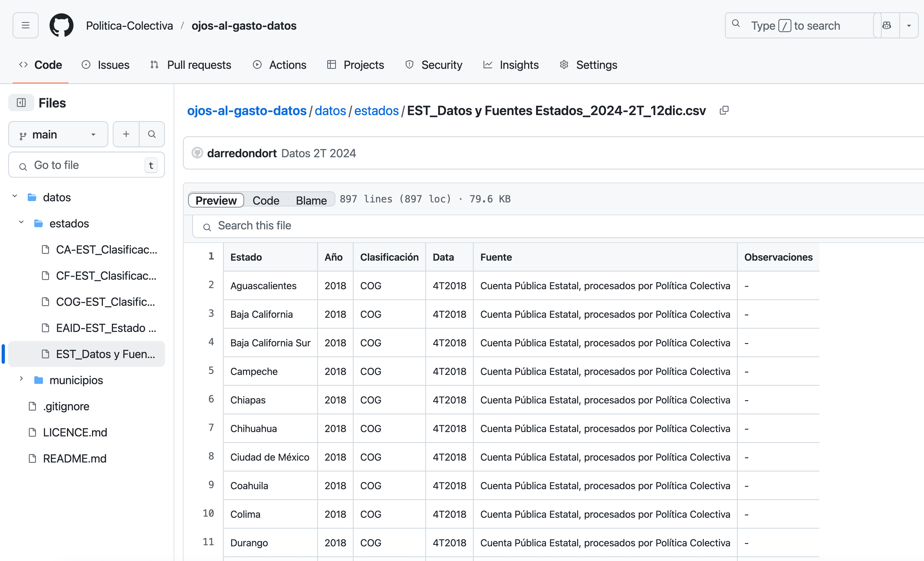Click the darredondort avatar

197,153
